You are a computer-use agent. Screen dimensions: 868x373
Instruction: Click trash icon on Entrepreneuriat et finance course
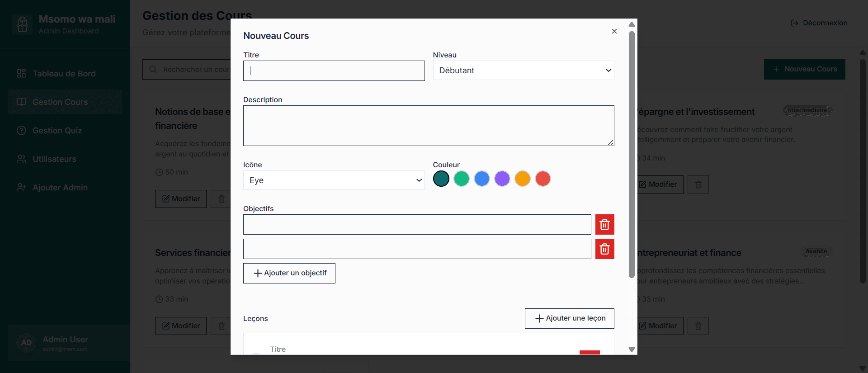coord(698,326)
